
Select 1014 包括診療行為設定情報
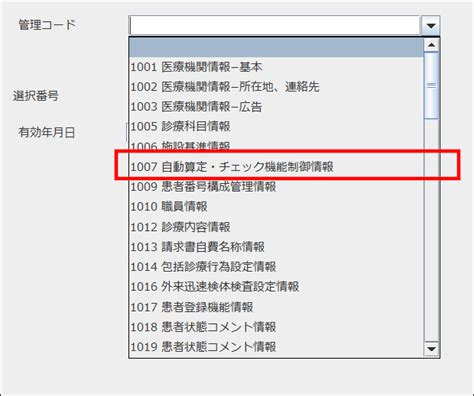coord(276,267)
